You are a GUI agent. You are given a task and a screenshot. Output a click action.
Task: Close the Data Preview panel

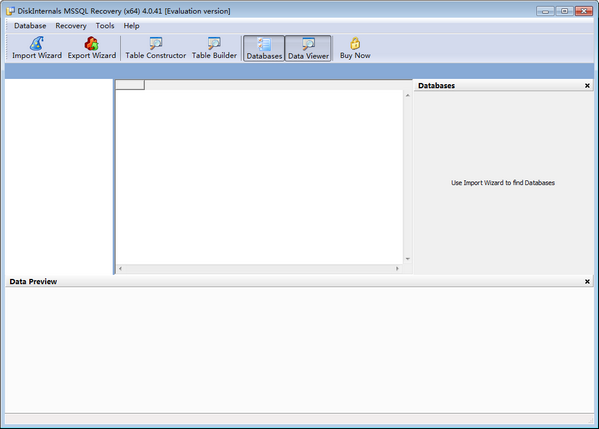(x=587, y=282)
